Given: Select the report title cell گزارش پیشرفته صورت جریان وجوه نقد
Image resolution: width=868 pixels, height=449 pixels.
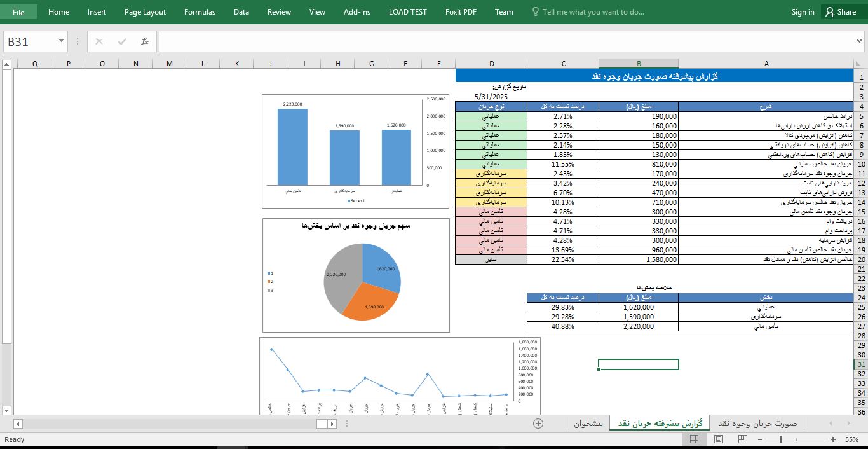Looking at the screenshot, I should [654, 76].
